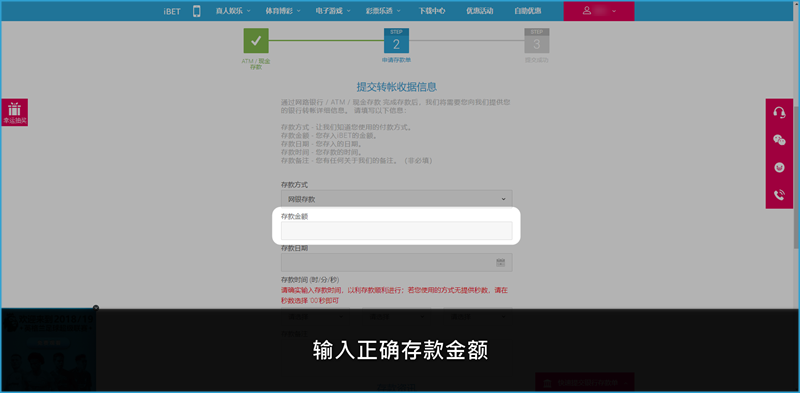Image resolution: width=800 pixels, height=393 pixels.
Task: Open the calendar icon in 存款日期
Action: [501, 262]
